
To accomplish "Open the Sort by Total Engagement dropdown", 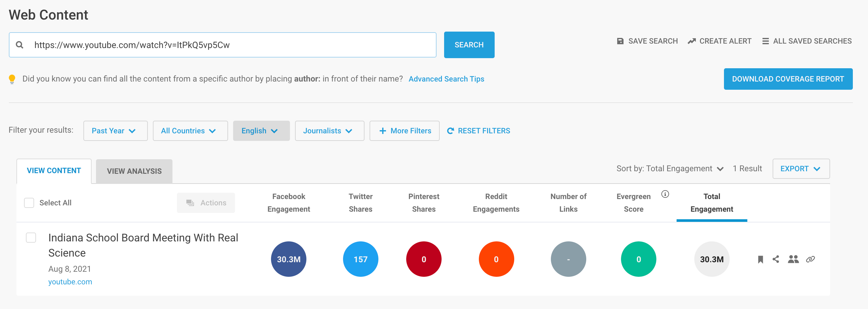I will [x=684, y=168].
